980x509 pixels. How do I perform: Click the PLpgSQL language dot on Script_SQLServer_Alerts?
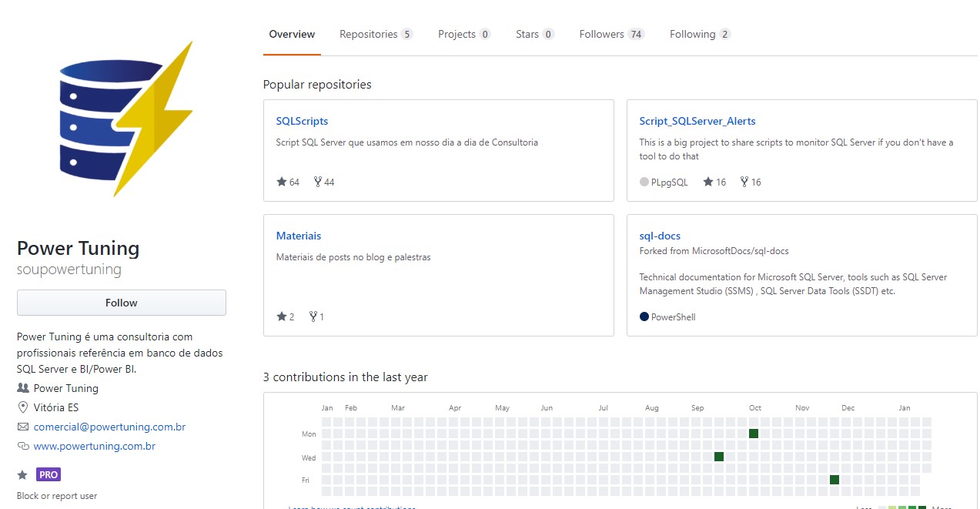pos(644,182)
